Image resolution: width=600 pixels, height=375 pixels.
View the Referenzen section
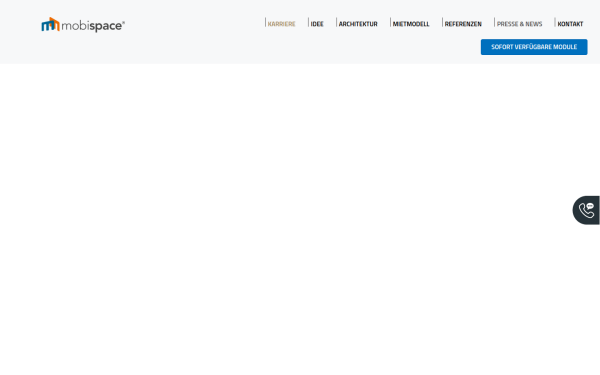[x=463, y=24]
